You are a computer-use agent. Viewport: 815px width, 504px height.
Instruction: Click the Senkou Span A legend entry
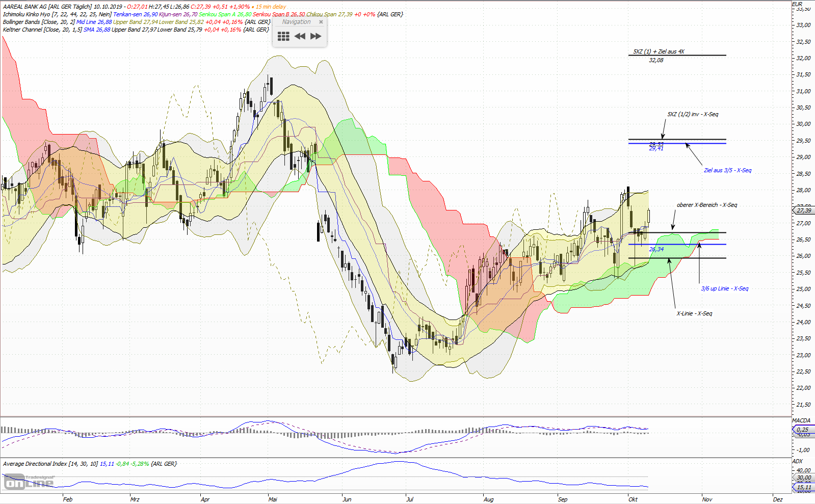pos(225,14)
